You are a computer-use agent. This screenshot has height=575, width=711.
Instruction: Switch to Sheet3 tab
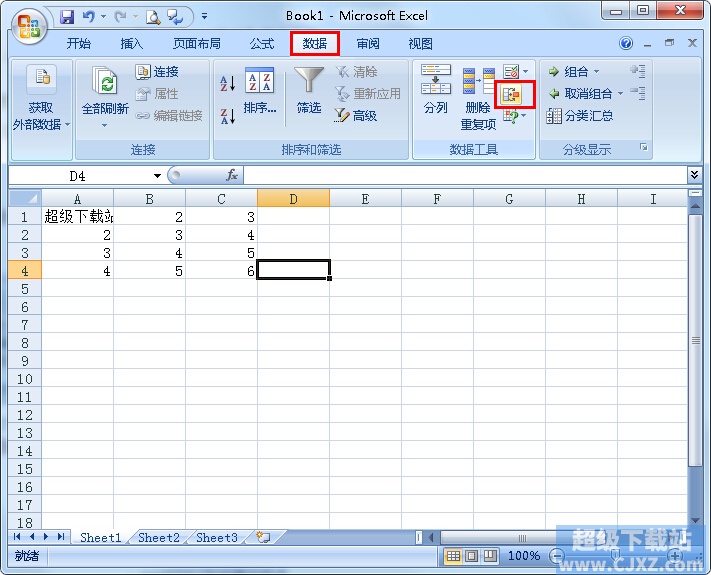click(217, 537)
